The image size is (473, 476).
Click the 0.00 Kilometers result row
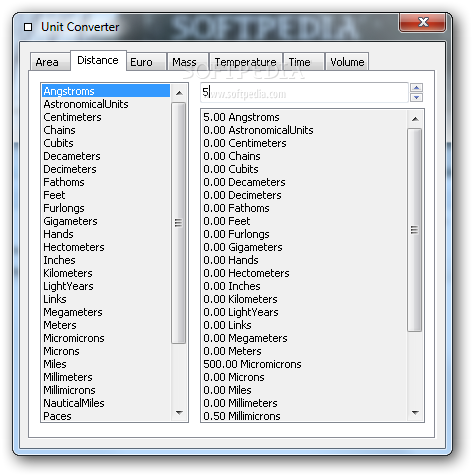[x=304, y=299]
